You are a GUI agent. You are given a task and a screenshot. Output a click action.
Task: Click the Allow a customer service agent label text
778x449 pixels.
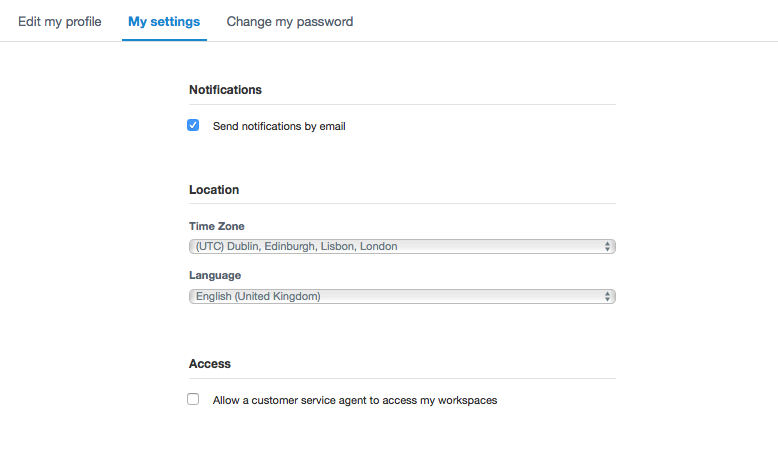coord(355,400)
